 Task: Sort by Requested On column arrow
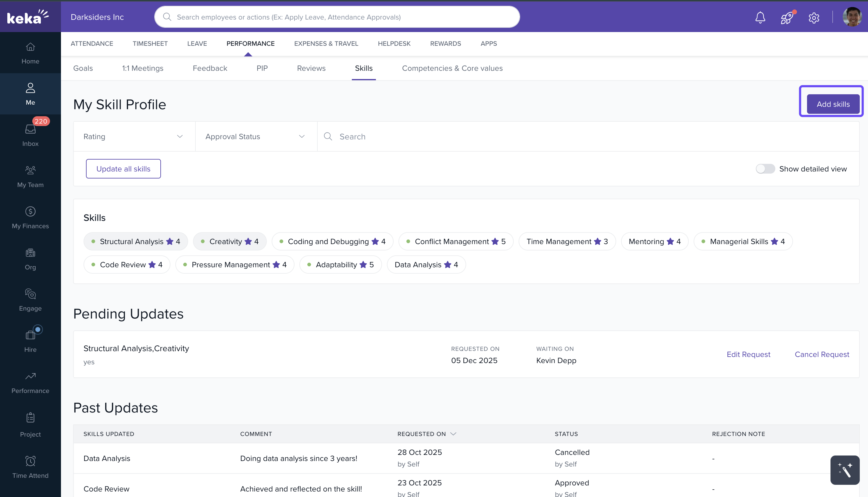[453, 434]
